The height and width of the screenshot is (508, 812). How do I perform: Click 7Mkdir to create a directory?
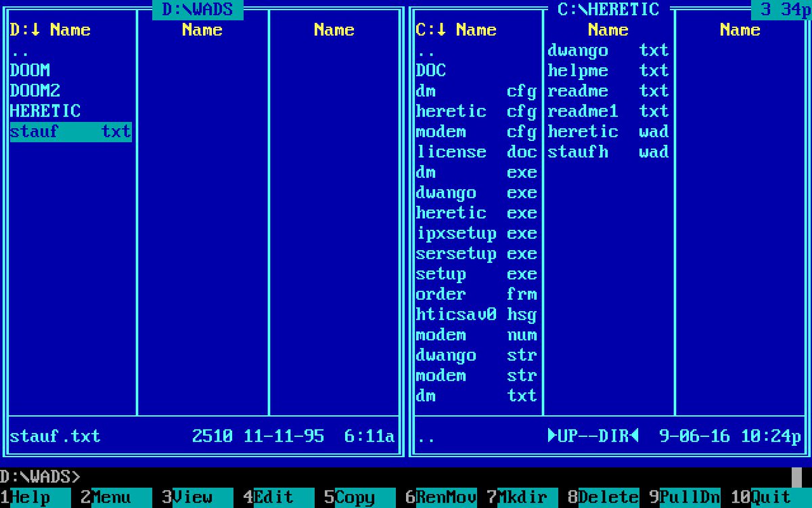(522, 498)
